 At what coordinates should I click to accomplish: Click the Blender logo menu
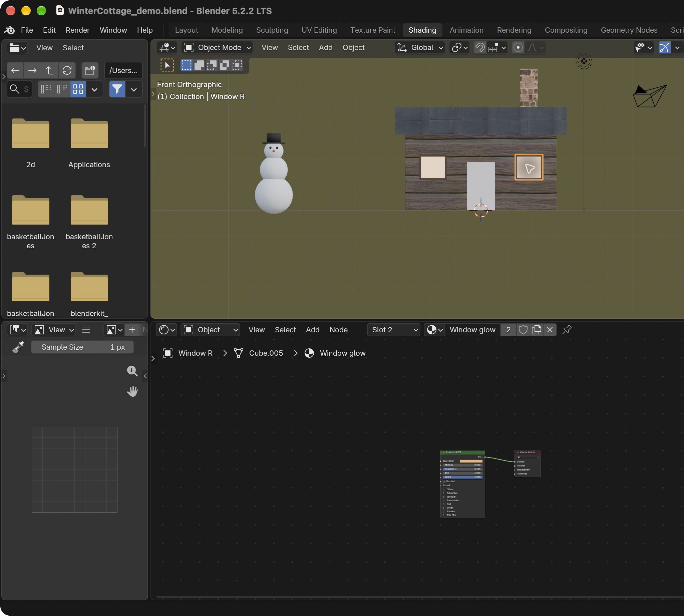pyautogui.click(x=9, y=30)
